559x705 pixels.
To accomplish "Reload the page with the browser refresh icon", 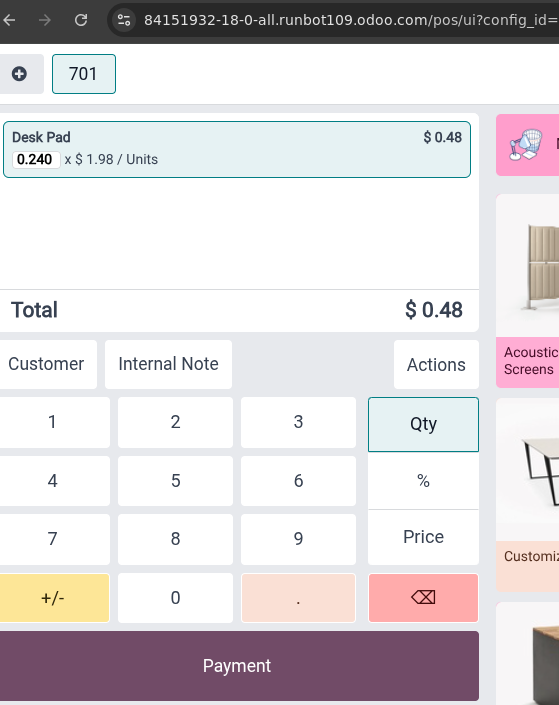I will [x=81, y=20].
